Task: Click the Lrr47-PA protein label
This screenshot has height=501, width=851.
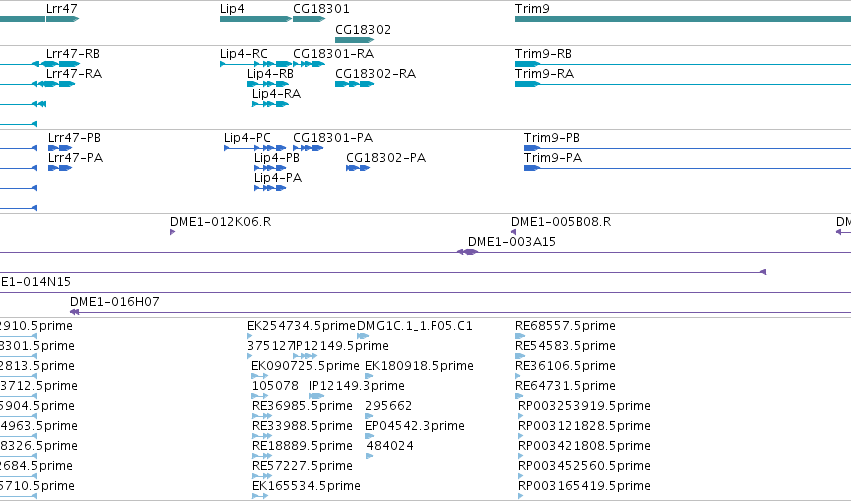Action: (75, 158)
